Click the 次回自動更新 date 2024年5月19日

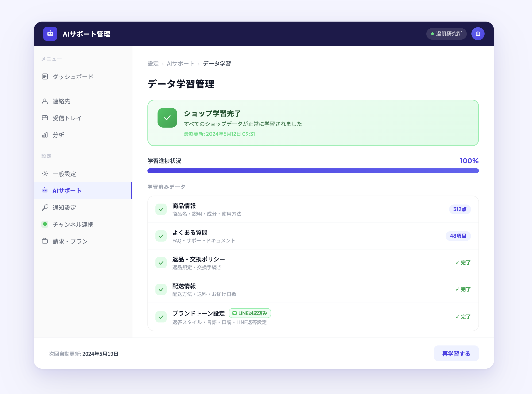(x=100, y=354)
